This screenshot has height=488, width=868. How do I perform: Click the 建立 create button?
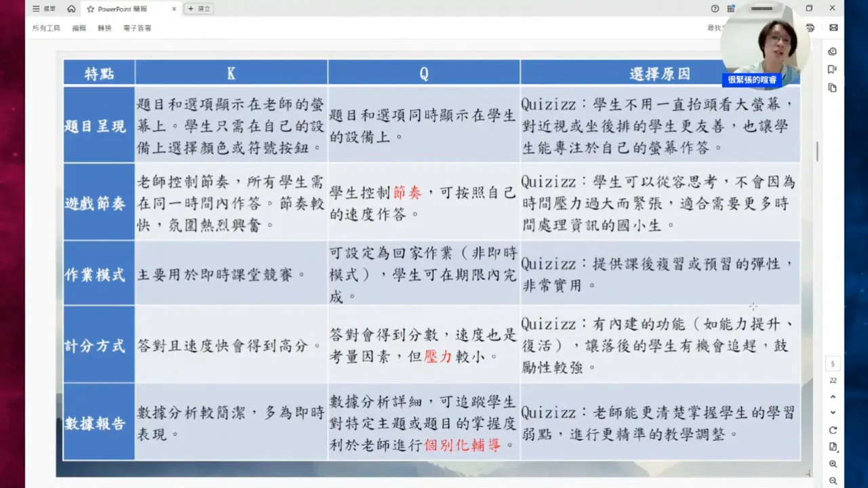click(x=199, y=9)
